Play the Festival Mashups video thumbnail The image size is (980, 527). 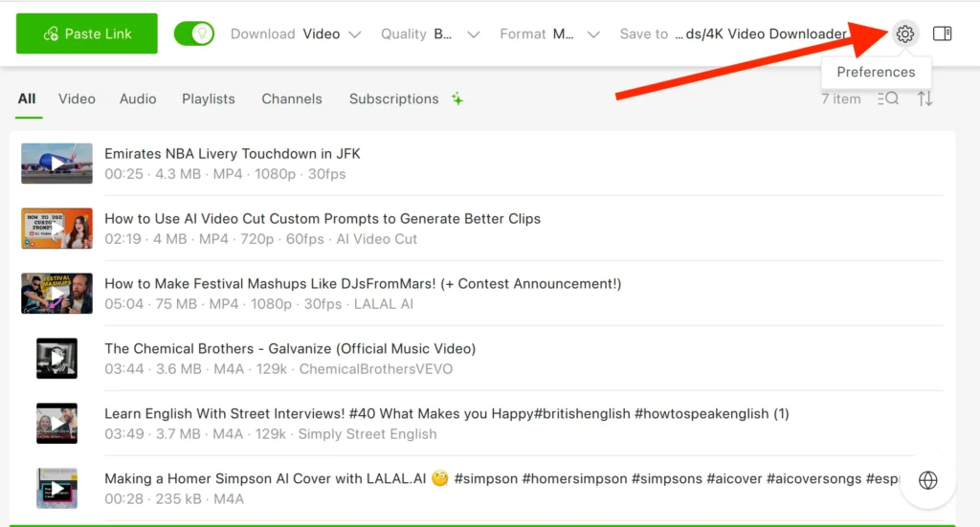[56, 294]
